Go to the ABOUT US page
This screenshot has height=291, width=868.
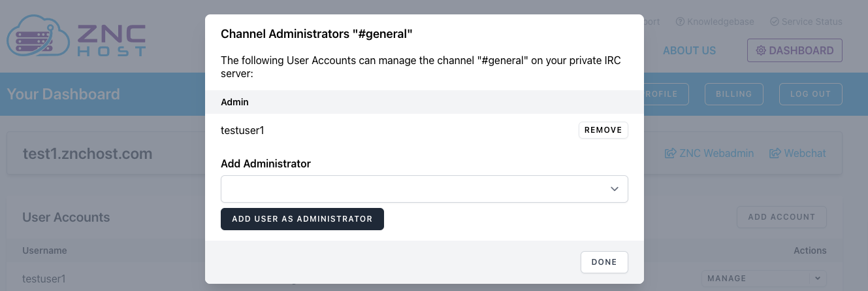(689, 50)
